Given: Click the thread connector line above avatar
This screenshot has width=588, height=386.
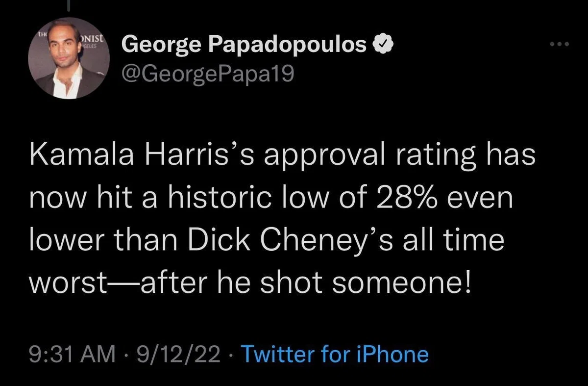Looking at the screenshot, I should tap(68, 5).
